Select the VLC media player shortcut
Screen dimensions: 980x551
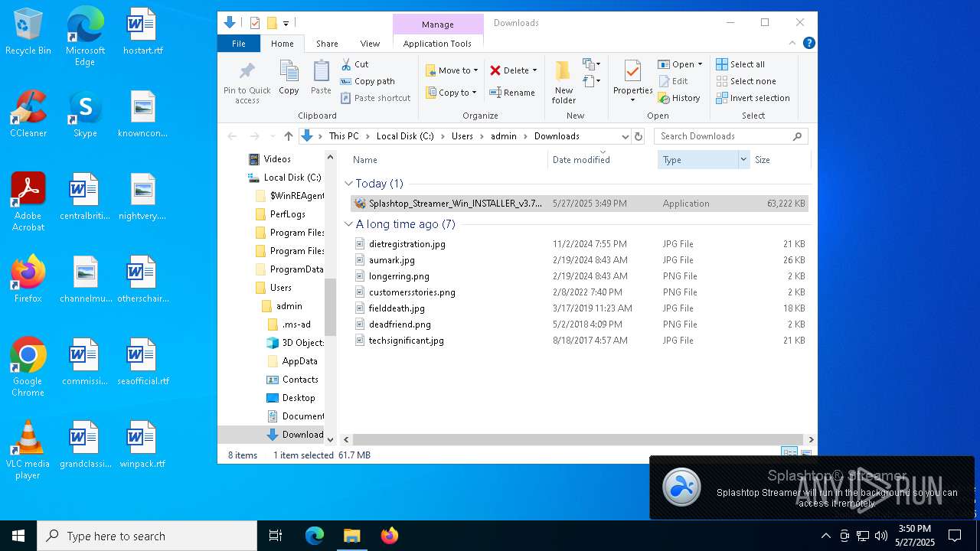[x=28, y=451]
